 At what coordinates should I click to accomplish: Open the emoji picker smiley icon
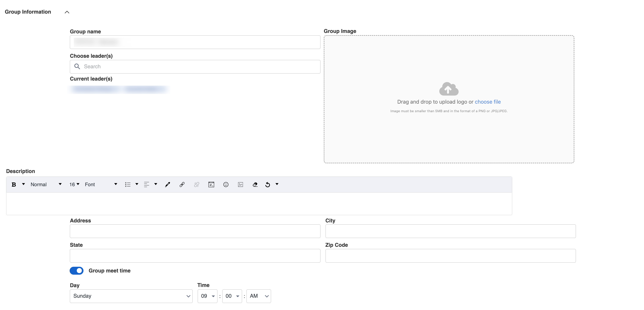tap(226, 184)
